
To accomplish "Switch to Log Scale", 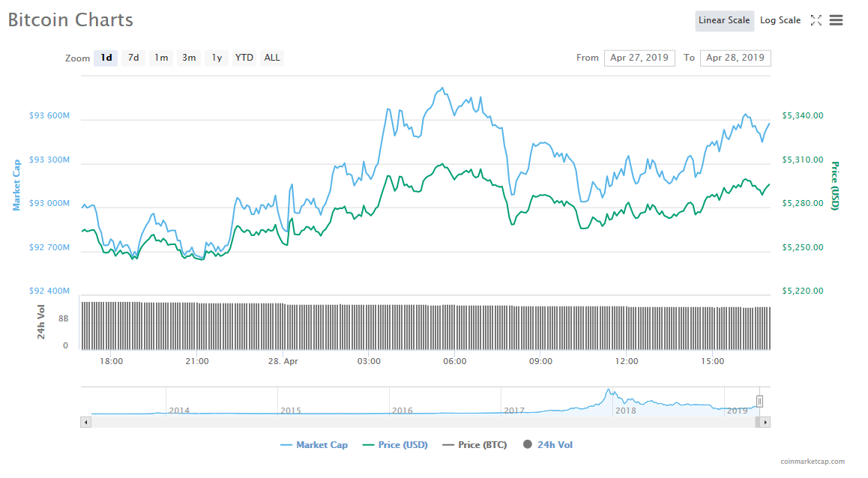I will tap(780, 20).
